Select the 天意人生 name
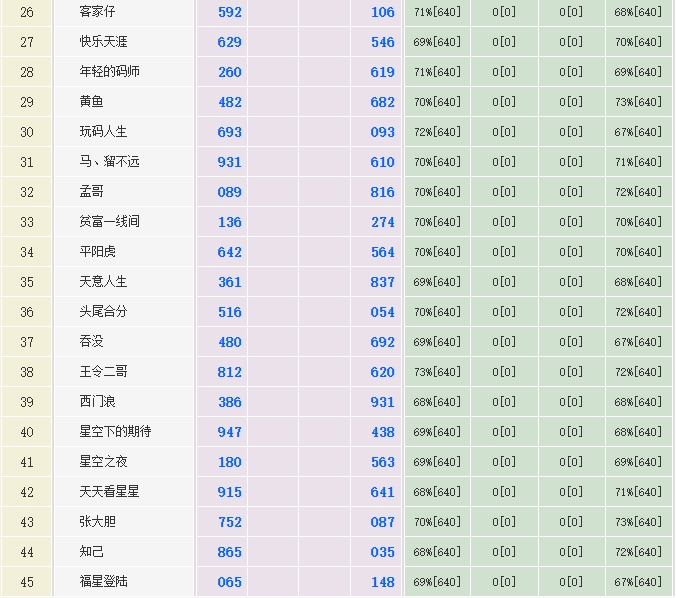 coord(104,282)
